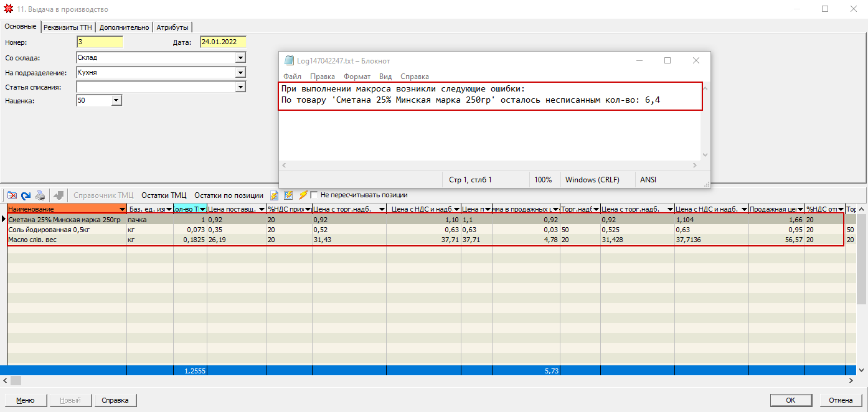Click the Notepad icon in Log window title
The image size is (868, 412).
289,60
